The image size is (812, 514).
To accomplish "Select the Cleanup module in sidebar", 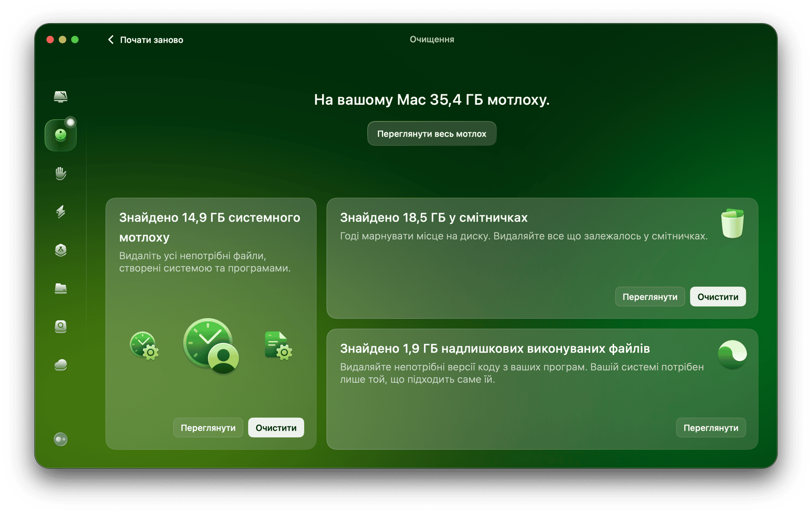I will click(61, 135).
